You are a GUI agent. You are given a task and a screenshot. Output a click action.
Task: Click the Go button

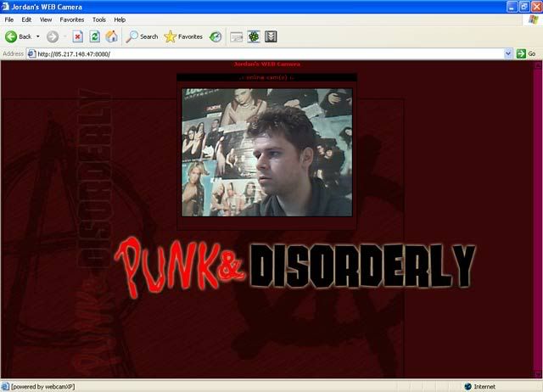click(526, 53)
